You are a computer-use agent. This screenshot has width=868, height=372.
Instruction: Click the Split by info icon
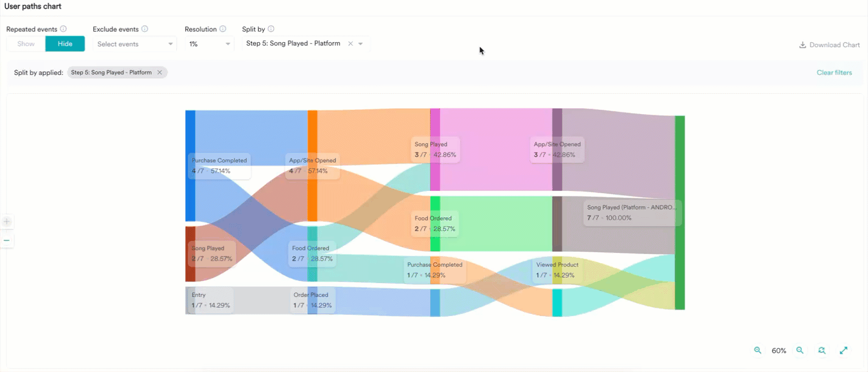click(271, 29)
